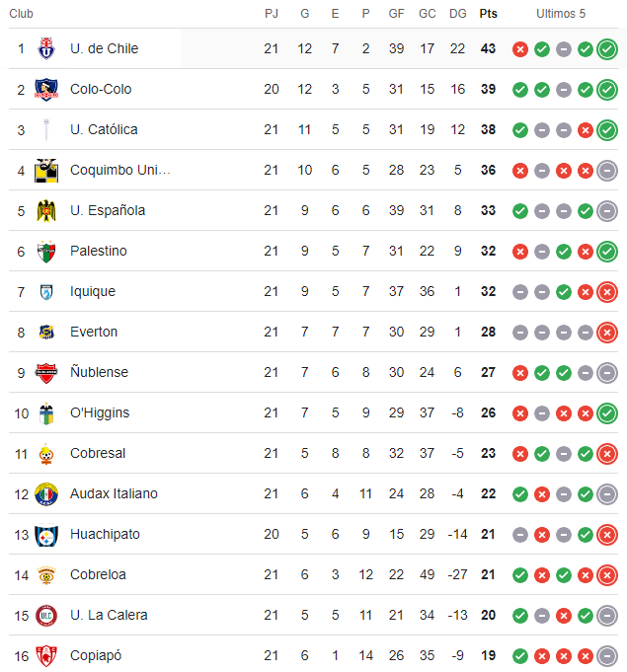
Task: Sort by the GF column header
Action: coord(397,14)
